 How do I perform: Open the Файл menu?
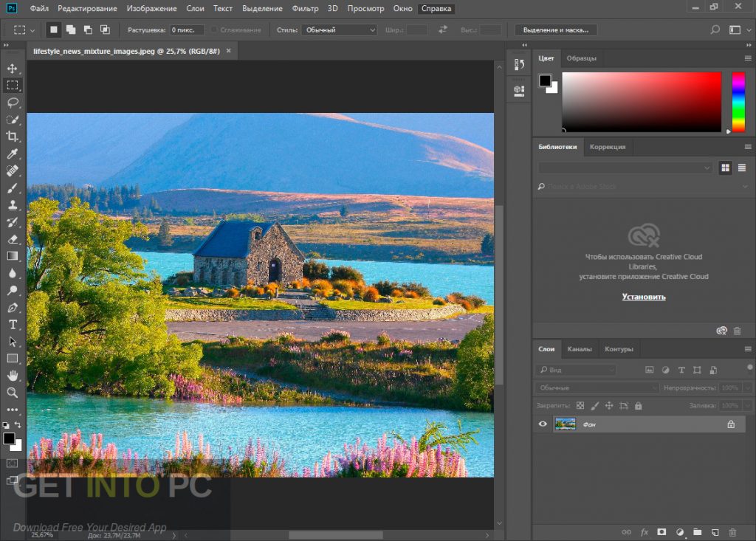point(39,9)
